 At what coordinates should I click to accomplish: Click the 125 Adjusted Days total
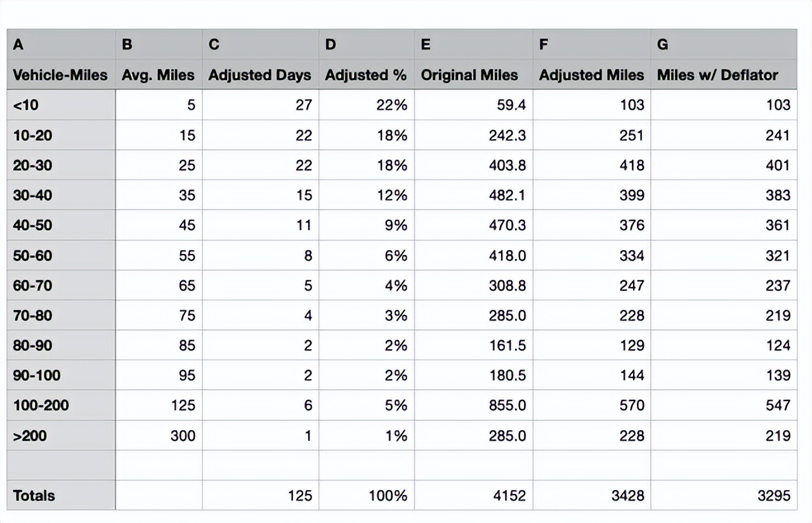tap(260, 496)
